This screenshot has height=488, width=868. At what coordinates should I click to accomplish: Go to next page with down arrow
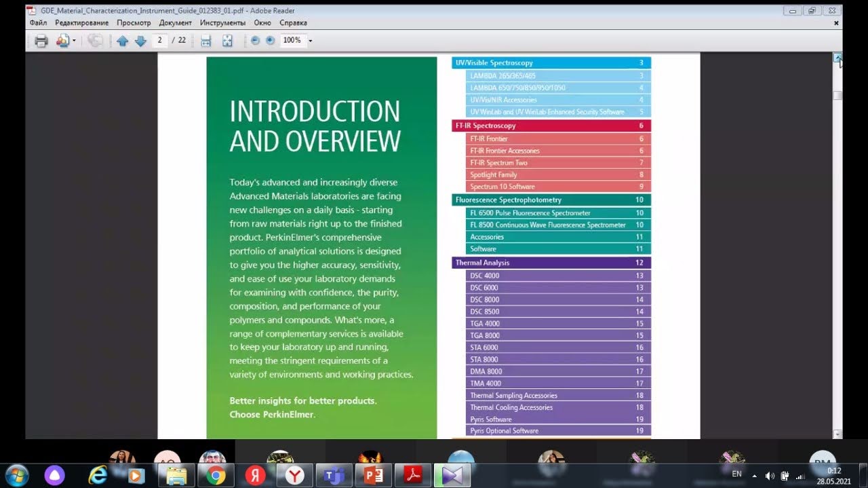tap(140, 41)
